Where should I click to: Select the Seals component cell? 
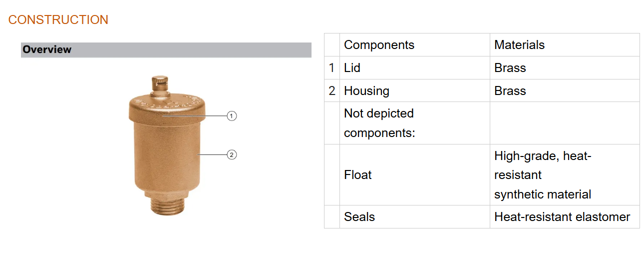click(359, 217)
